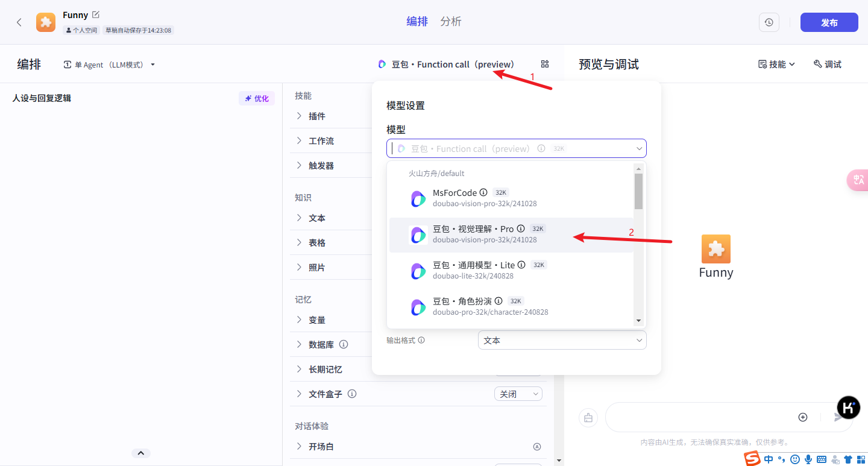Click the clear context broom icon
The width and height of the screenshot is (868, 466).
[588, 417]
